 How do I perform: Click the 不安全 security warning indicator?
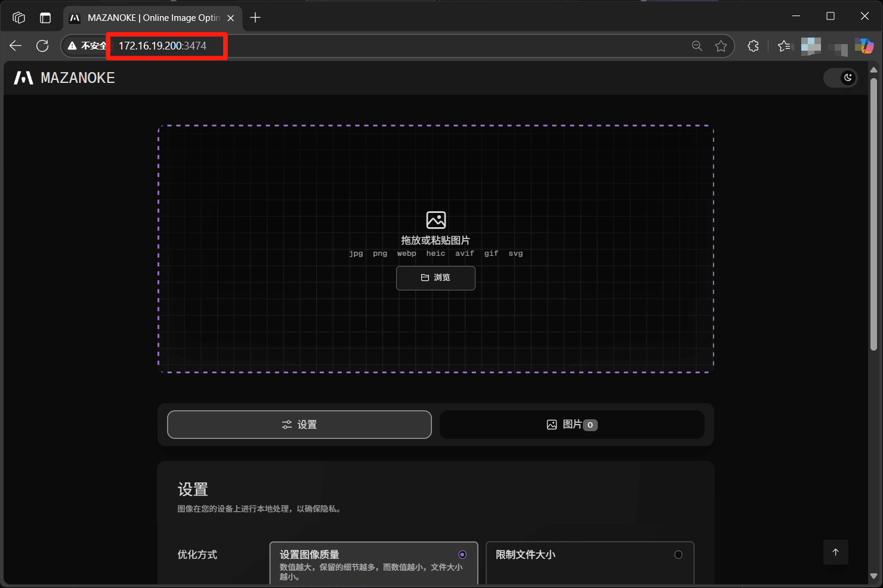87,46
